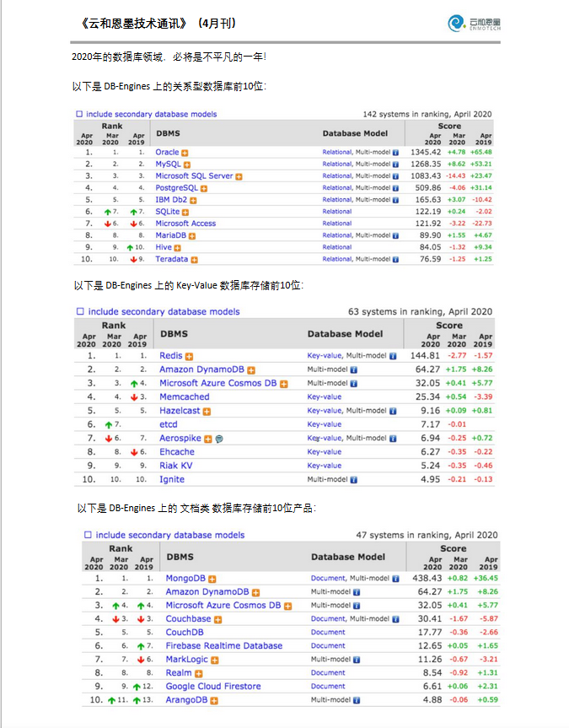
Task: Click the plus icon beside Couchbase
Action: coord(217,619)
